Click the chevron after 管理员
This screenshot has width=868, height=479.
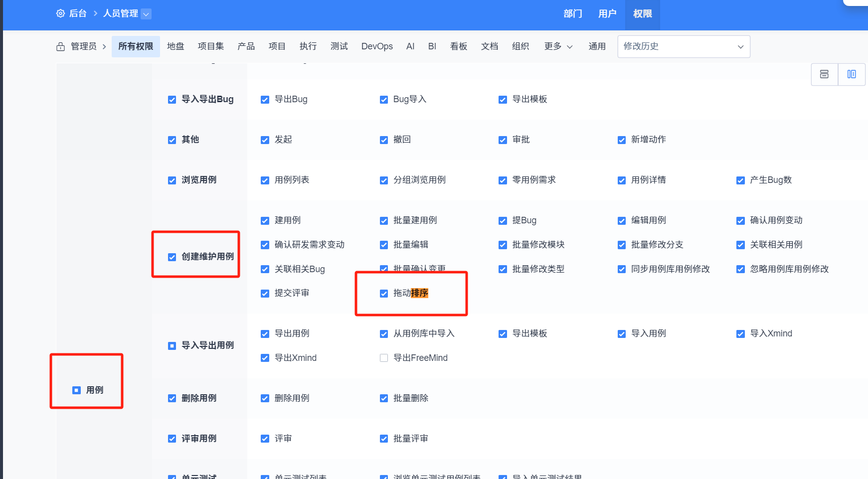pyautogui.click(x=104, y=46)
